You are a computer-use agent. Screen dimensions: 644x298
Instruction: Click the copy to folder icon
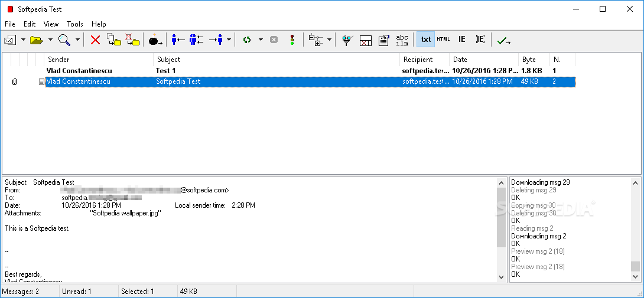tap(114, 40)
